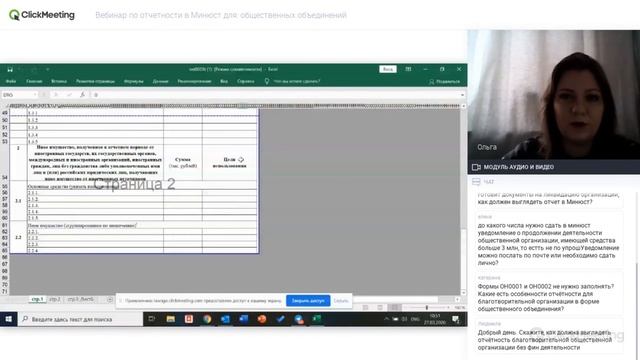Screen dimensions: 640x360
Task: Open File Explorer from the taskbar
Action: coord(171,319)
